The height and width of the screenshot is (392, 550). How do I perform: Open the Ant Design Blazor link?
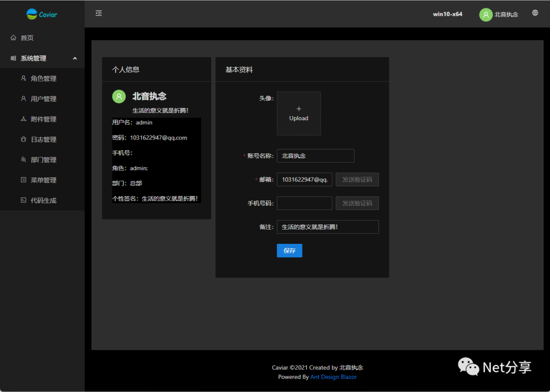click(334, 377)
